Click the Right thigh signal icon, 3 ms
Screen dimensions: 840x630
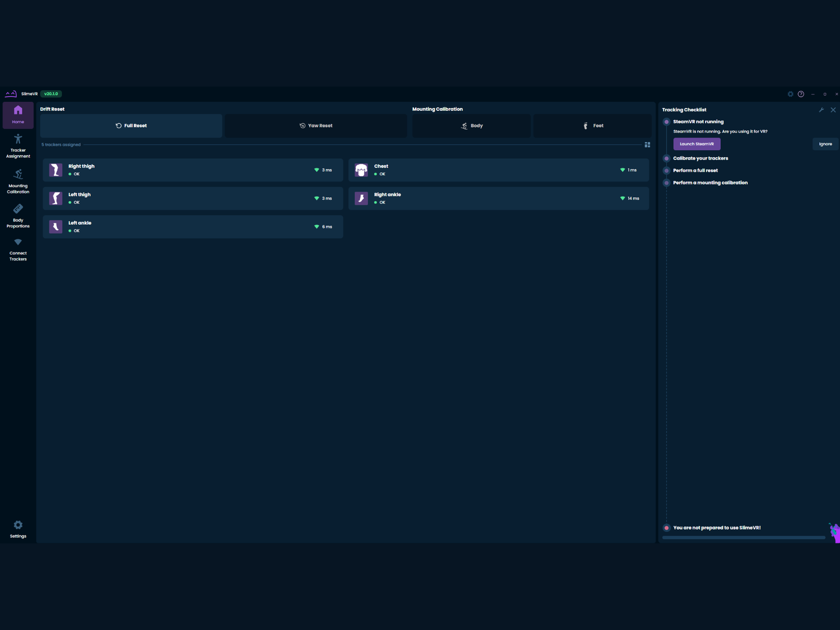coord(317,170)
